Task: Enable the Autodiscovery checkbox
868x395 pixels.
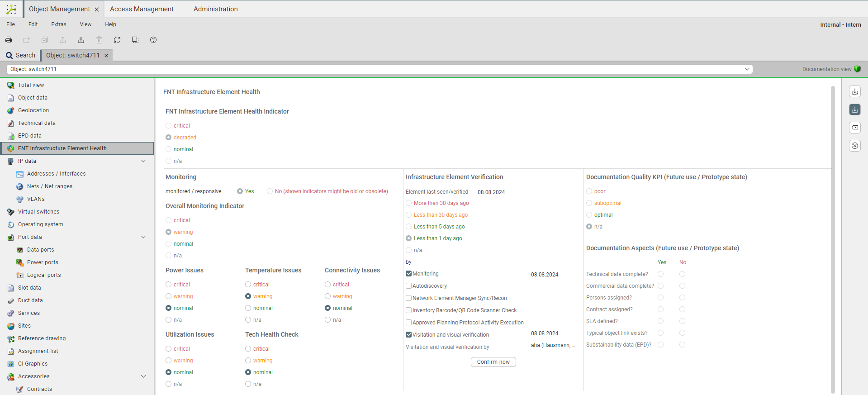Action: point(409,286)
